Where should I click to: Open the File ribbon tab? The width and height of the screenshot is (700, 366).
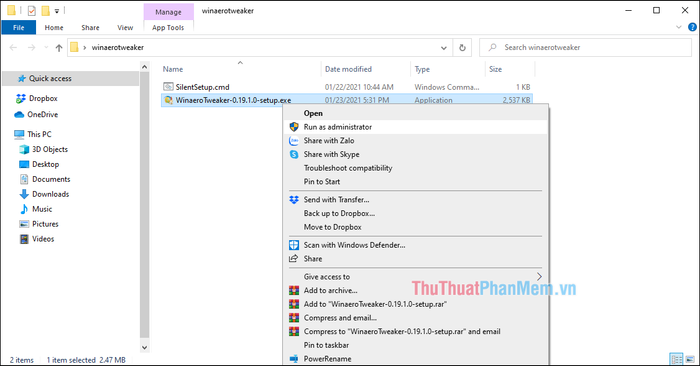(x=18, y=27)
